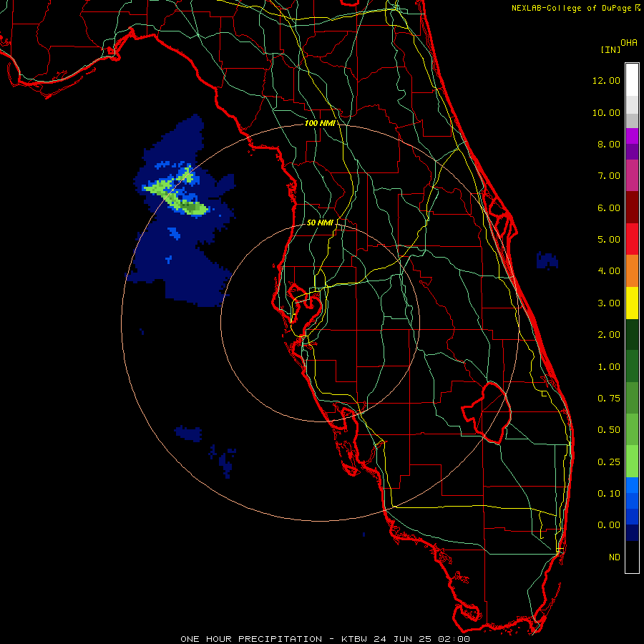Viewport: 644px width, 644px height.
Task: Click the 50 NMI range ring label
Action: point(320,223)
